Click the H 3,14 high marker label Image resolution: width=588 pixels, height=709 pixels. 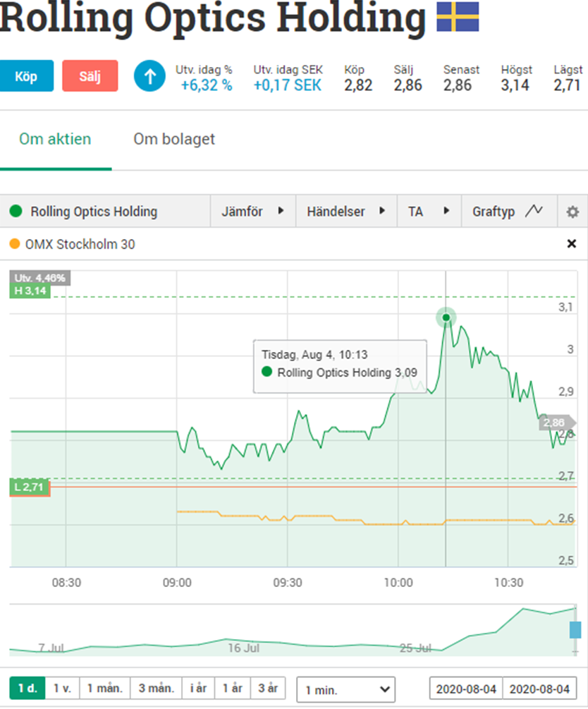coord(30,291)
